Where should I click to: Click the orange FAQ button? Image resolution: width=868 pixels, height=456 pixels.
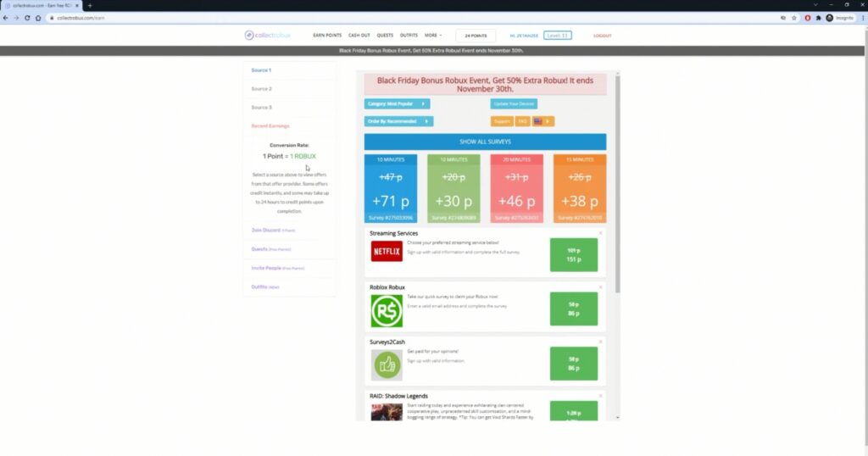coord(522,121)
